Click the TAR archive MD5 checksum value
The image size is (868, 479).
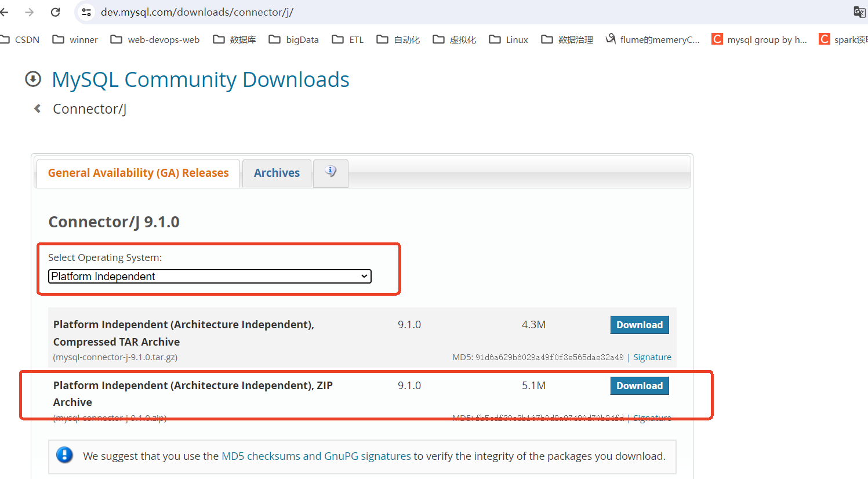[550, 357]
